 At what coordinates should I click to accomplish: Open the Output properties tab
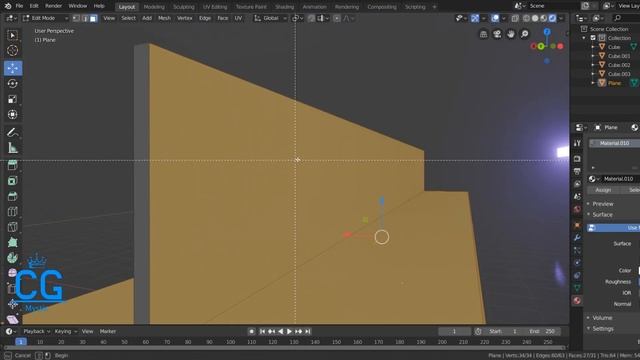click(577, 171)
